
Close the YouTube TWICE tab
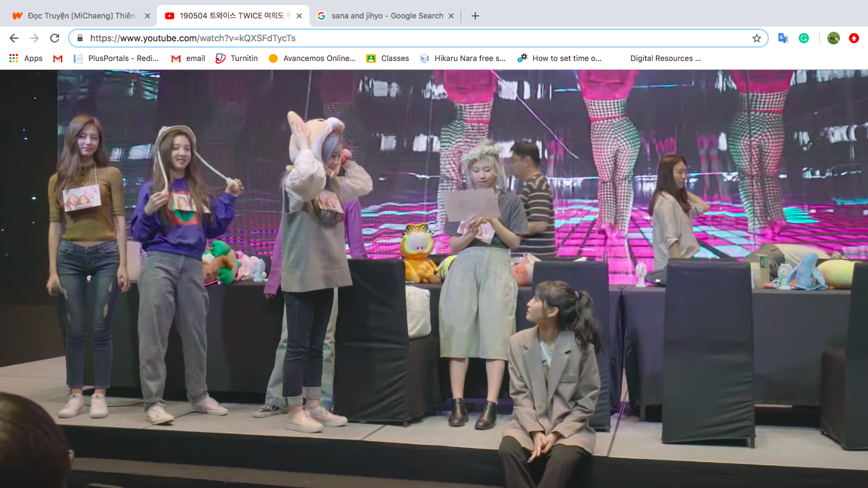(x=299, y=16)
